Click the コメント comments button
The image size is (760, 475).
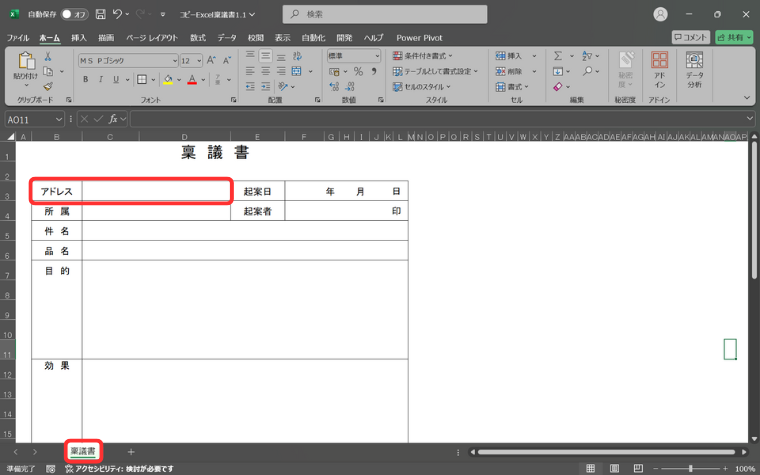[691, 37]
